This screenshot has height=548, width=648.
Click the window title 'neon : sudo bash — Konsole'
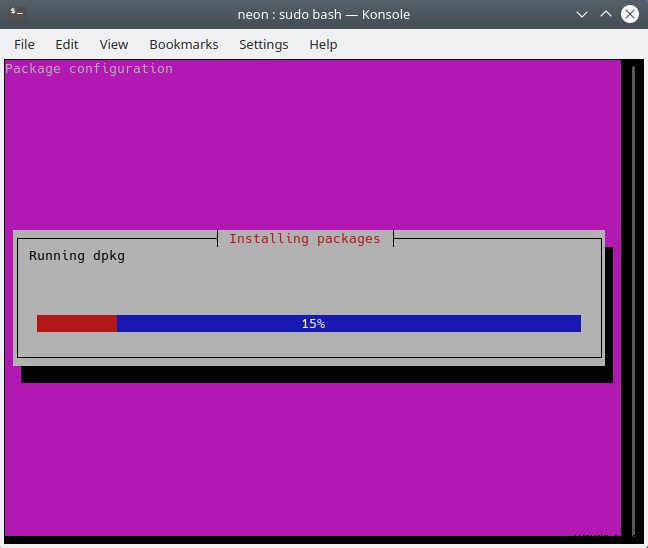[324, 14]
